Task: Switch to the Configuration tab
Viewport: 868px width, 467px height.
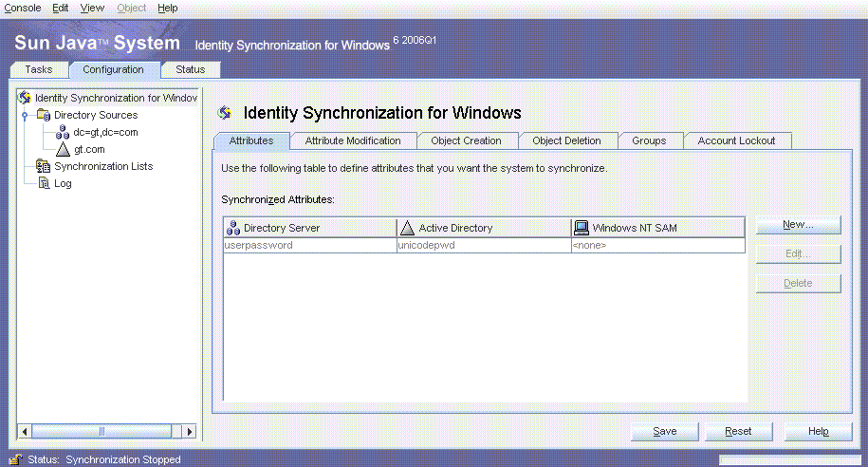Action: tap(114, 70)
